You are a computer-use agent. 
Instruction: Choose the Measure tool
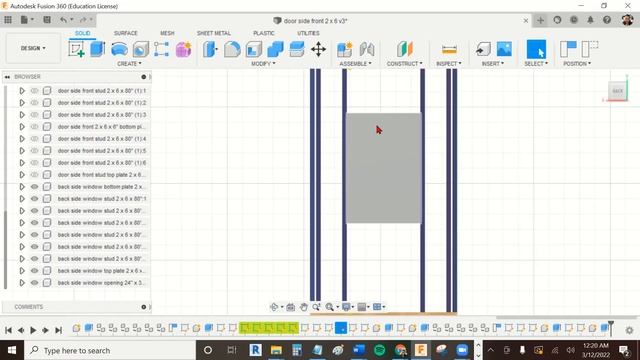(449, 50)
